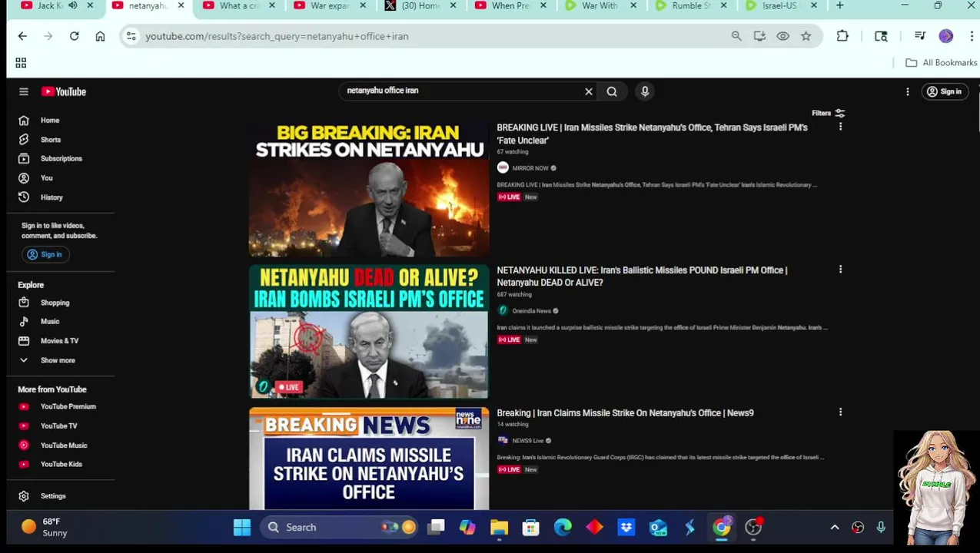This screenshot has height=553, width=980.
Task: Open more options for Oneindia News video
Action: point(840,270)
